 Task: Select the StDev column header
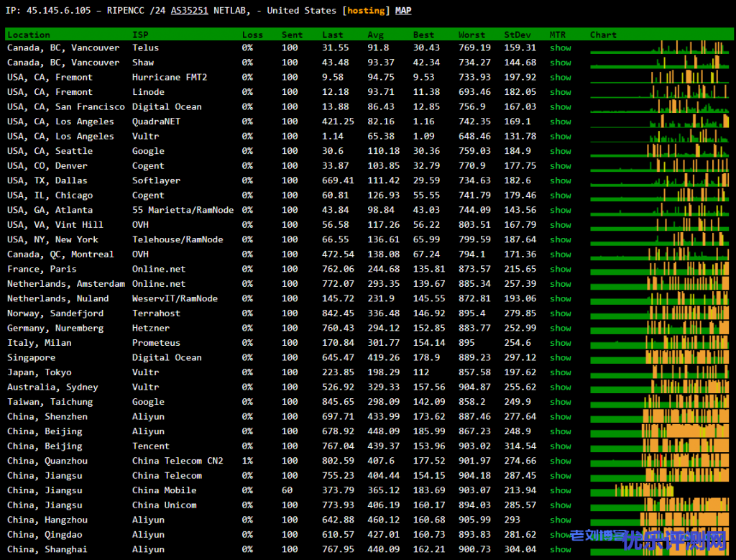point(517,35)
